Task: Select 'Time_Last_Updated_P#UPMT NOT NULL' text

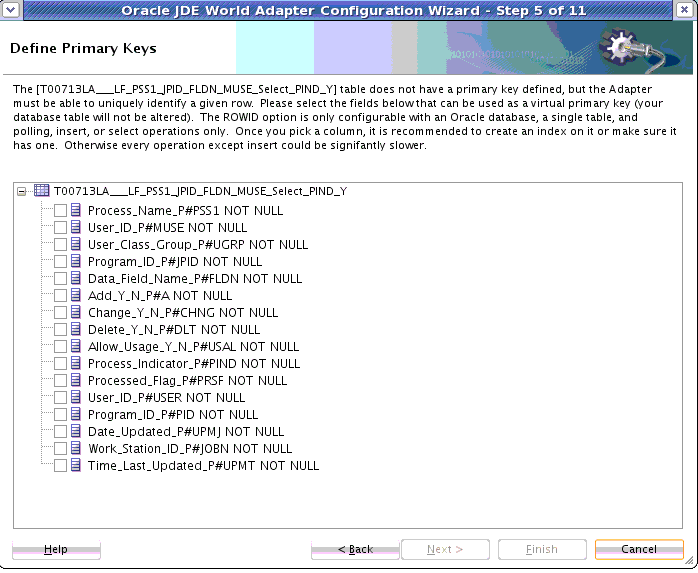Action: click(203, 466)
